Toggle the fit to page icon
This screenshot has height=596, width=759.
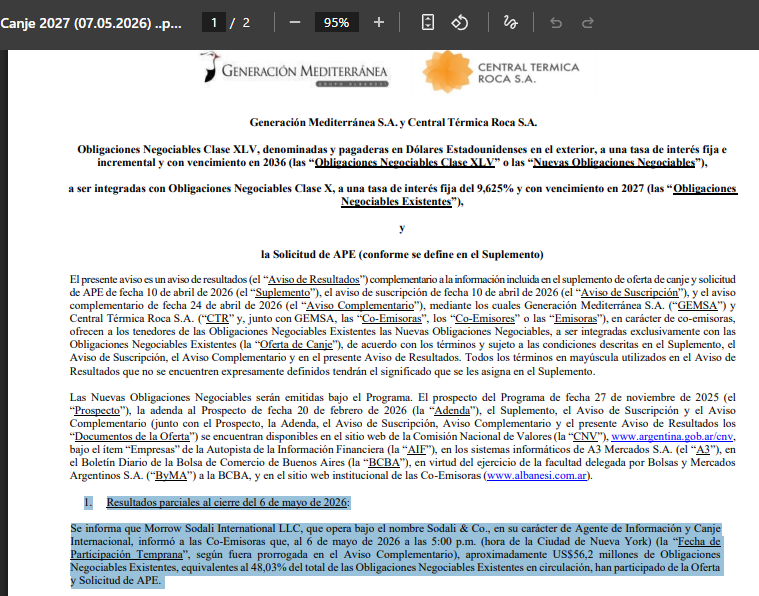pos(428,22)
